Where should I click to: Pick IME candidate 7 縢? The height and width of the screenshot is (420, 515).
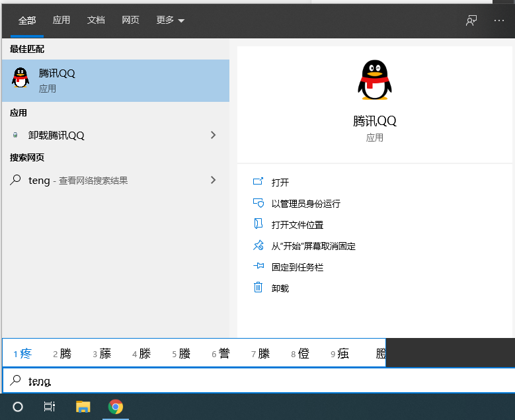pos(260,354)
